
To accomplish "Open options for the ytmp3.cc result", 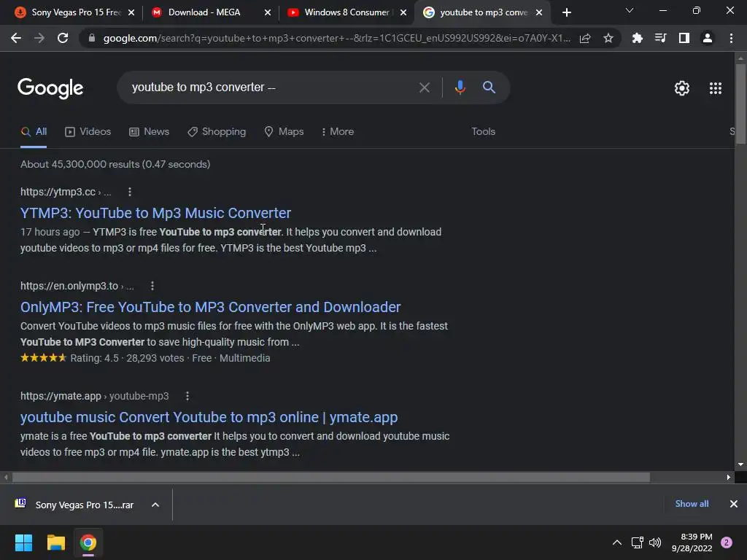I will (x=130, y=192).
